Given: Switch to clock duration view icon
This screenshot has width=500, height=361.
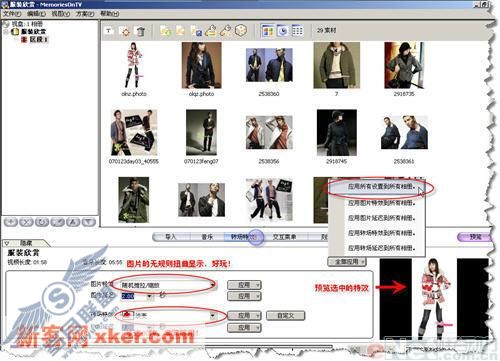Looking at the screenshot, I should [x=283, y=31].
